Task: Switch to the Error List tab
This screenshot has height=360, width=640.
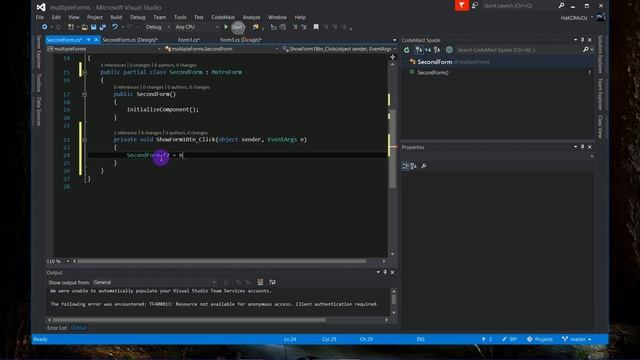Action: 57,328
